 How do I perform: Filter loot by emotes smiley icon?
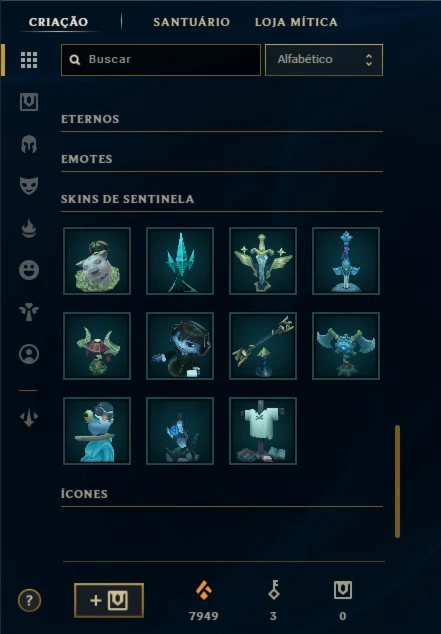tap(29, 270)
